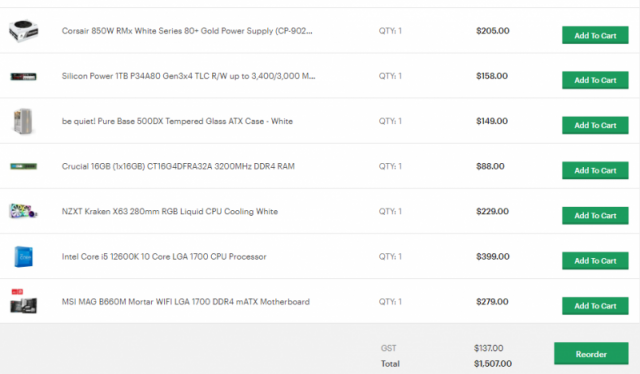Open NZXT Kraken X63 product title link
Viewport: 640px width, 374px height.
click(x=170, y=211)
